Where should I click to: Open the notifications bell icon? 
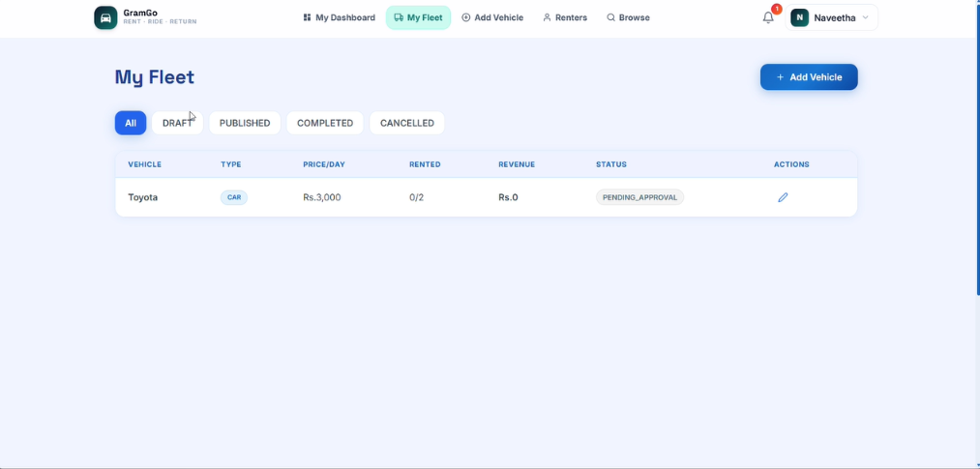pos(768,17)
